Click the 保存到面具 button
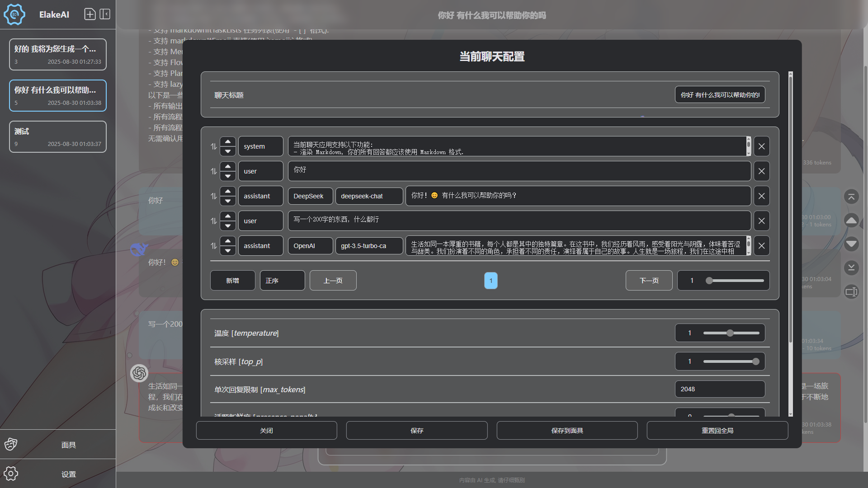Viewport: 868px width, 488px height. pyautogui.click(x=567, y=431)
